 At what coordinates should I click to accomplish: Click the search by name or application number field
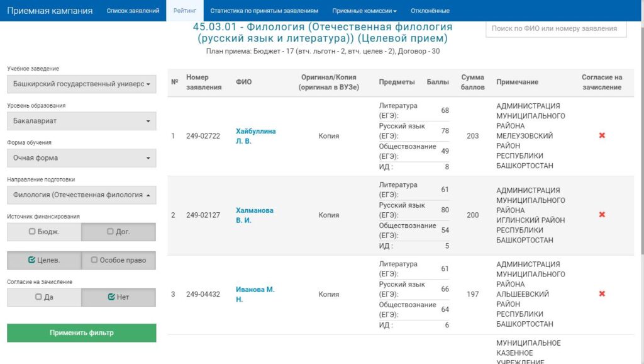pyautogui.click(x=556, y=28)
